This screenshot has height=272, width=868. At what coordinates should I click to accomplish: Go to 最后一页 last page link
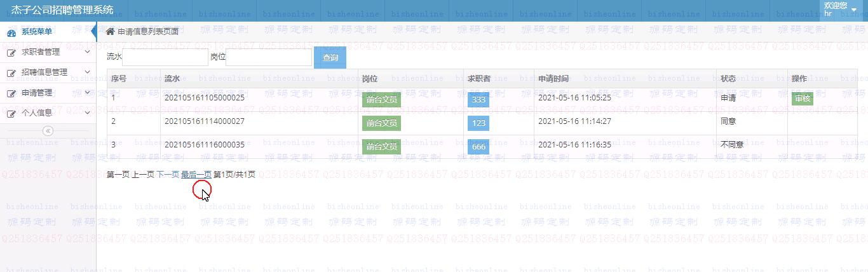click(196, 174)
